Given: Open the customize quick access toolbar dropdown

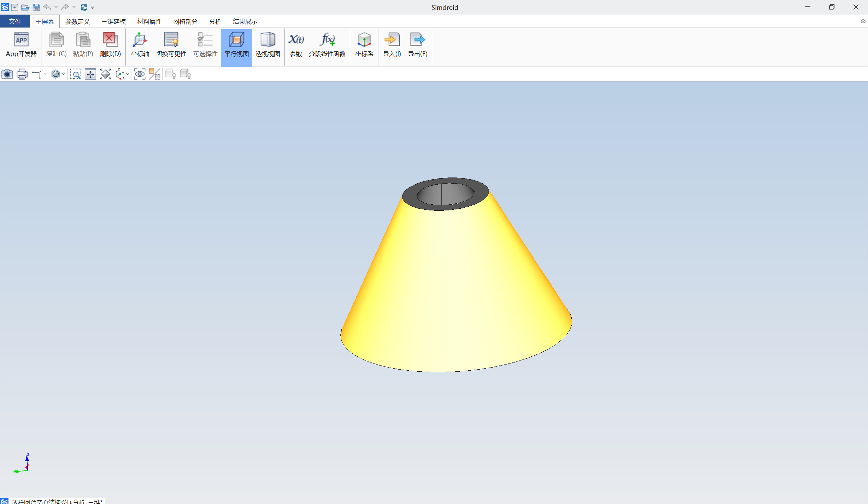Looking at the screenshot, I should point(92,7).
